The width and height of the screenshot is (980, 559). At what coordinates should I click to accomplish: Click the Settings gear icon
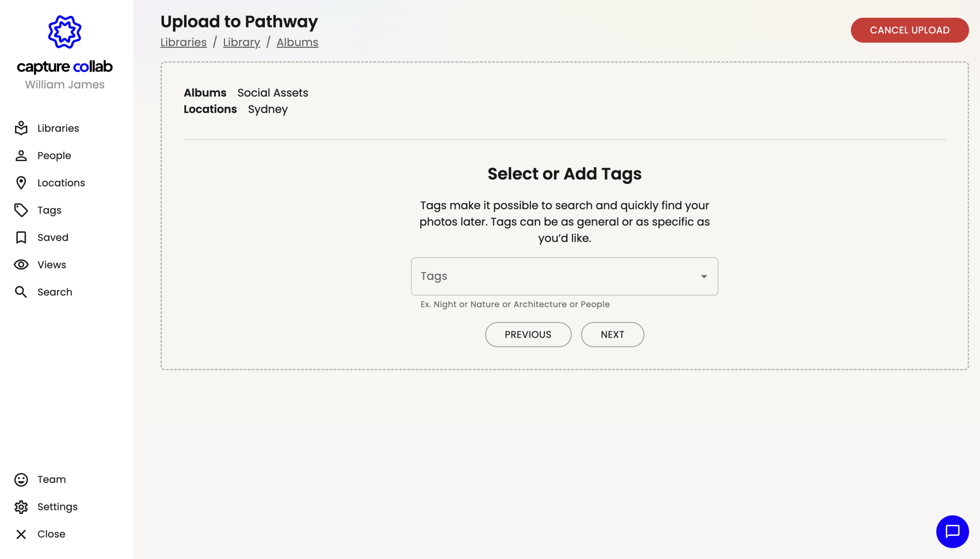21,507
